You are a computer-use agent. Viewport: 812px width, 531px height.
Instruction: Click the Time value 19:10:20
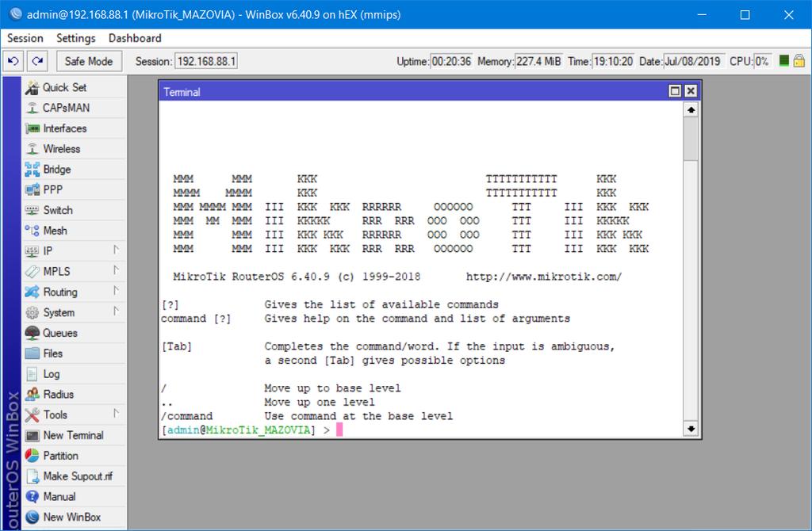click(613, 61)
